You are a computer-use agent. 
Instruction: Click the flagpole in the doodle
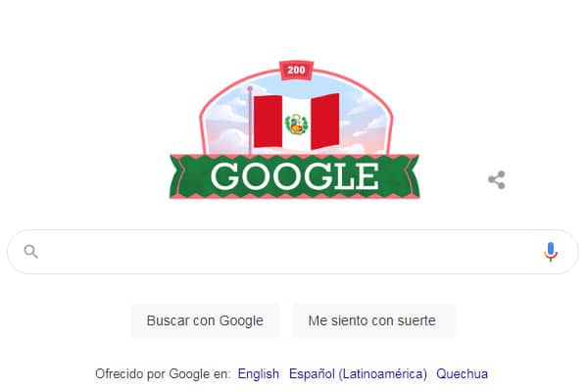coord(250,120)
